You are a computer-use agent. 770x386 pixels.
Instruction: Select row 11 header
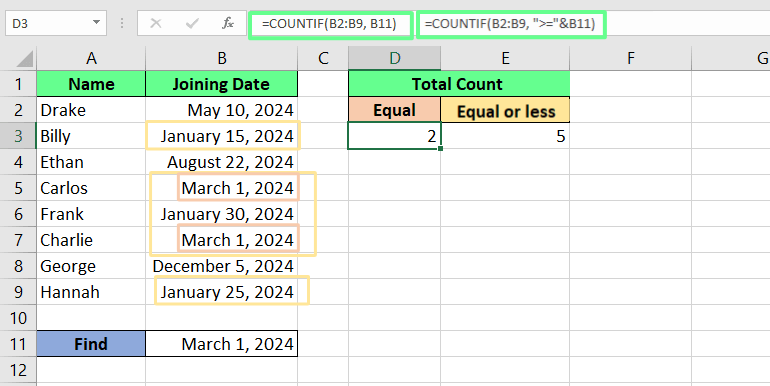coord(18,344)
